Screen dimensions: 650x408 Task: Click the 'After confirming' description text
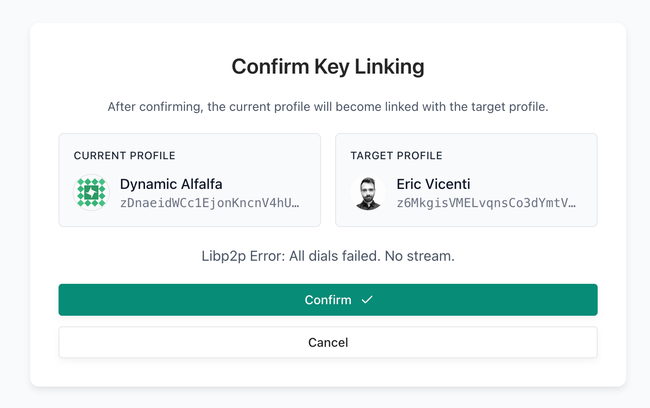click(328, 106)
